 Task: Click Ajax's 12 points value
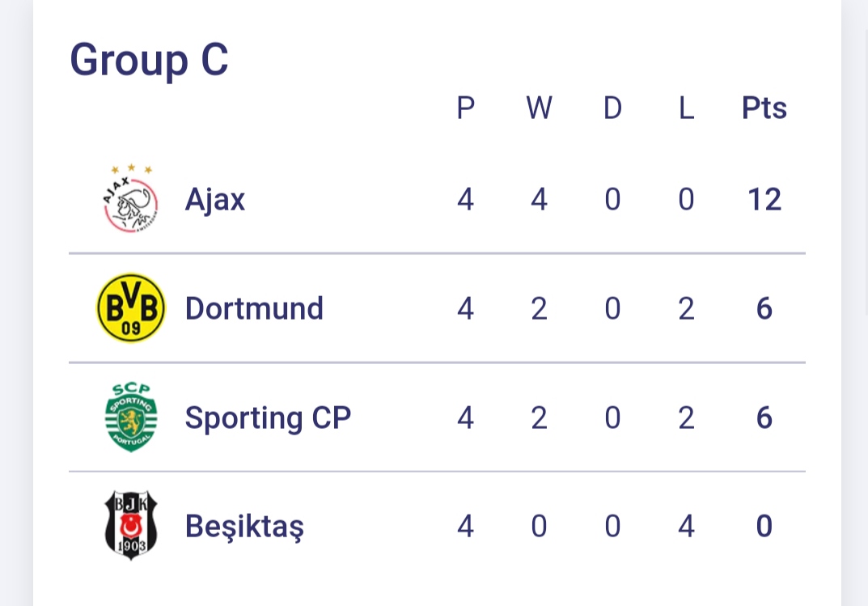tap(764, 199)
